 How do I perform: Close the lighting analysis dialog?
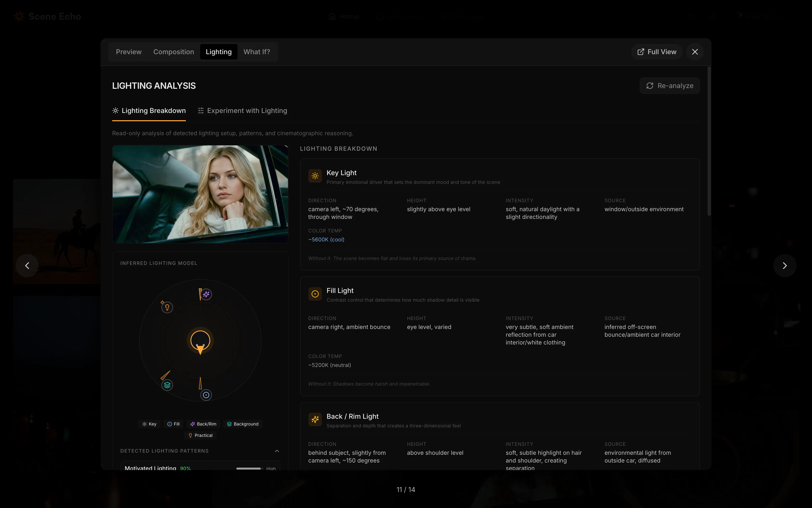pyautogui.click(x=695, y=52)
